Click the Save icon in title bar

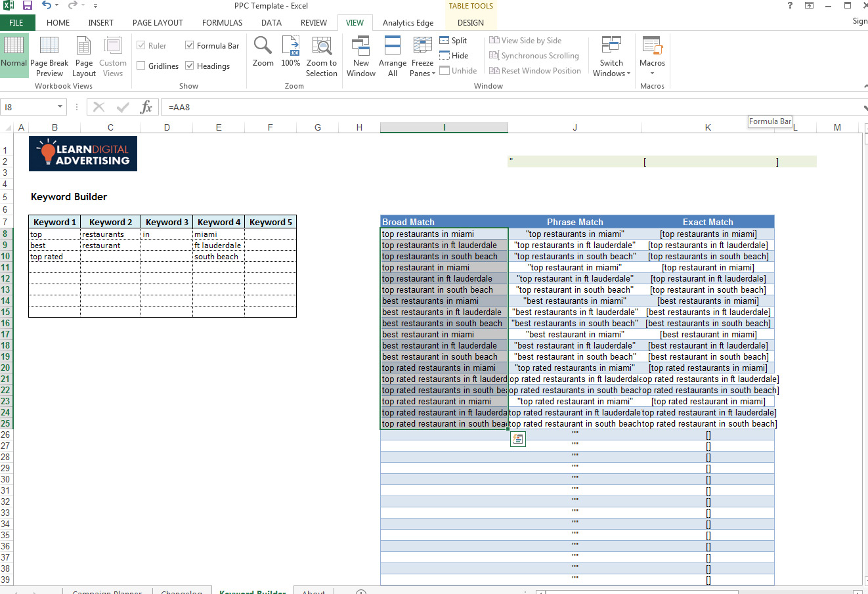[28, 6]
